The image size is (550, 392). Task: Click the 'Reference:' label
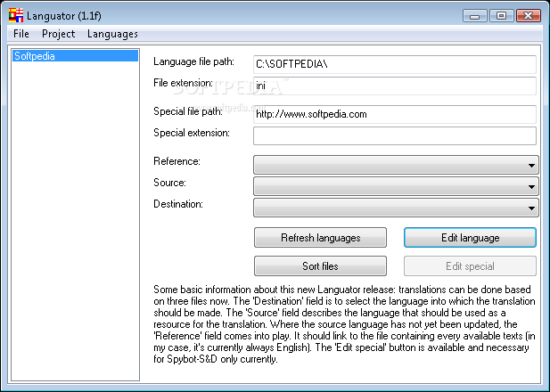(x=176, y=161)
